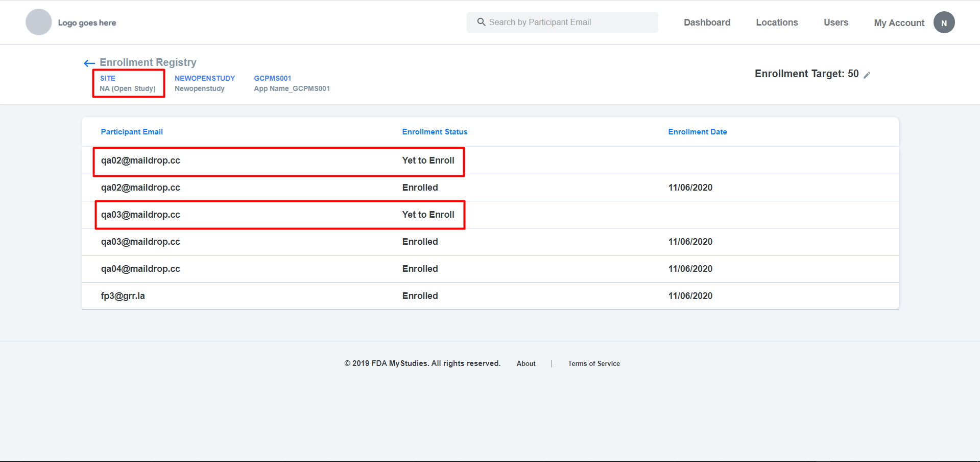Select the Yet to Enroll row for qa02@maildrop.cc
Viewport: 980px width, 462px height.
point(278,160)
